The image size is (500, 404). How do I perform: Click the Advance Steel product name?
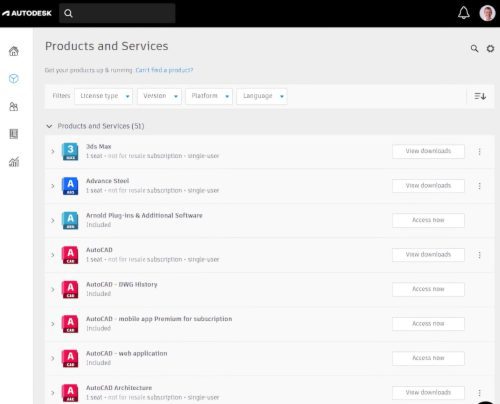pyautogui.click(x=108, y=181)
